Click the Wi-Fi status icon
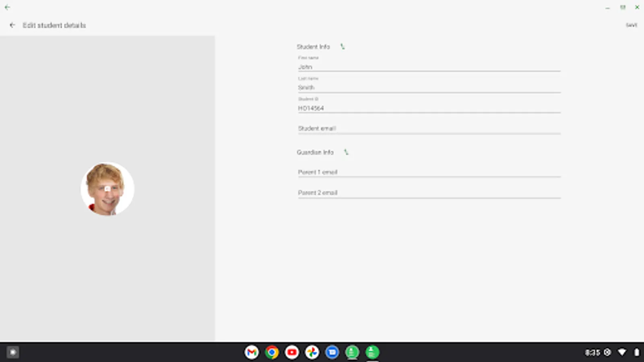644x362 pixels. [621, 352]
